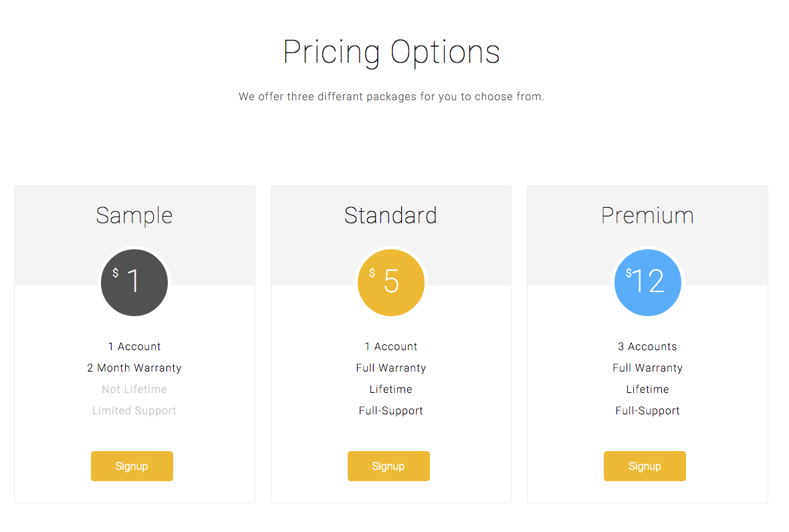Screen dimensions: 789x532
Task: Click the grayed 'Limited Support' feature
Action: pos(134,411)
